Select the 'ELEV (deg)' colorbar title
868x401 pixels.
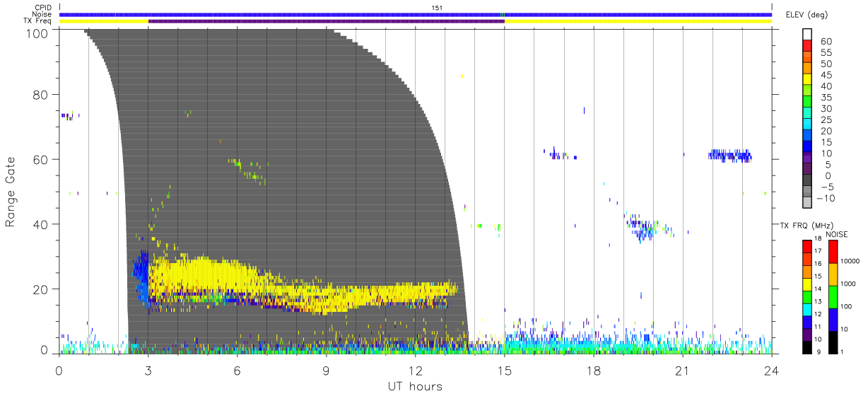[807, 14]
